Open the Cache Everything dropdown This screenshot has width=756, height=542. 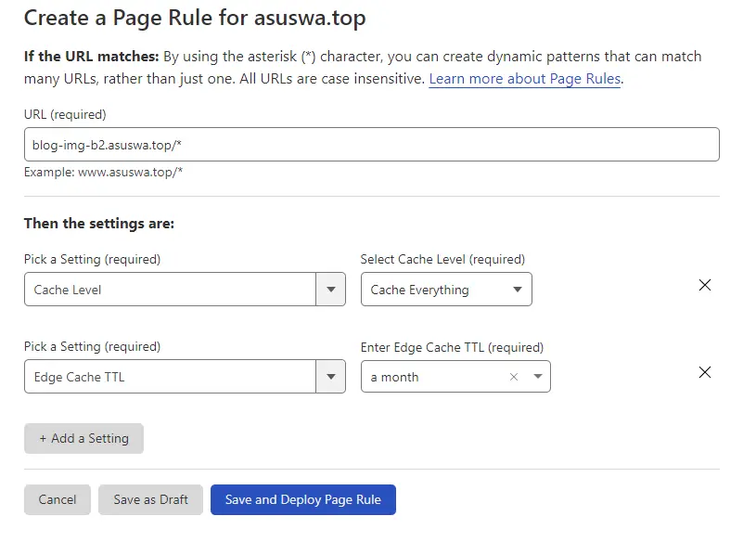tap(445, 290)
